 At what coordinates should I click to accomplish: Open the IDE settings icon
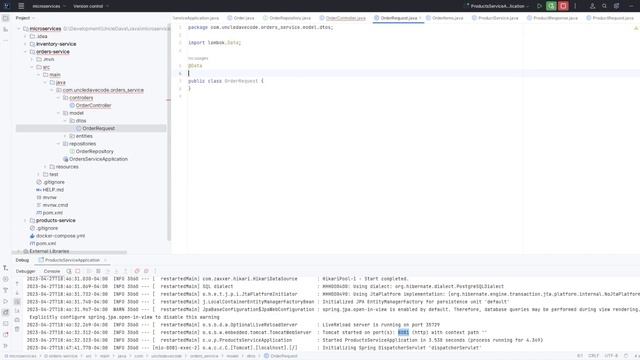pos(616,6)
